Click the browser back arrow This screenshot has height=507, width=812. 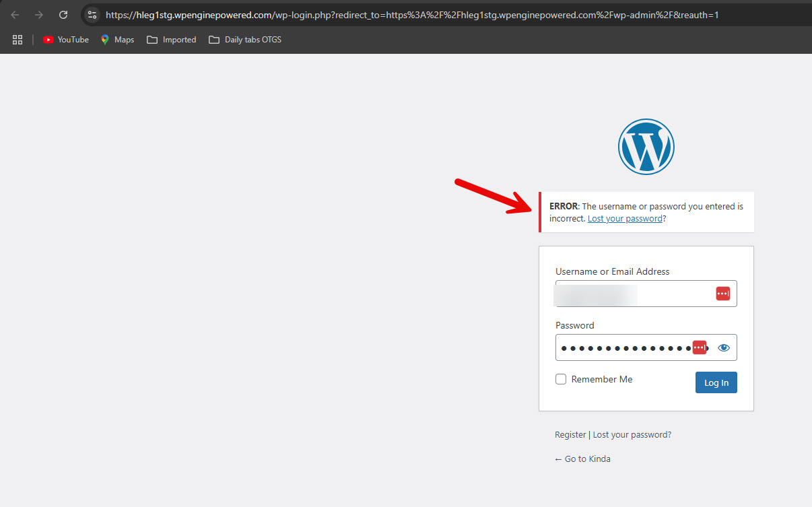point(15,14)
